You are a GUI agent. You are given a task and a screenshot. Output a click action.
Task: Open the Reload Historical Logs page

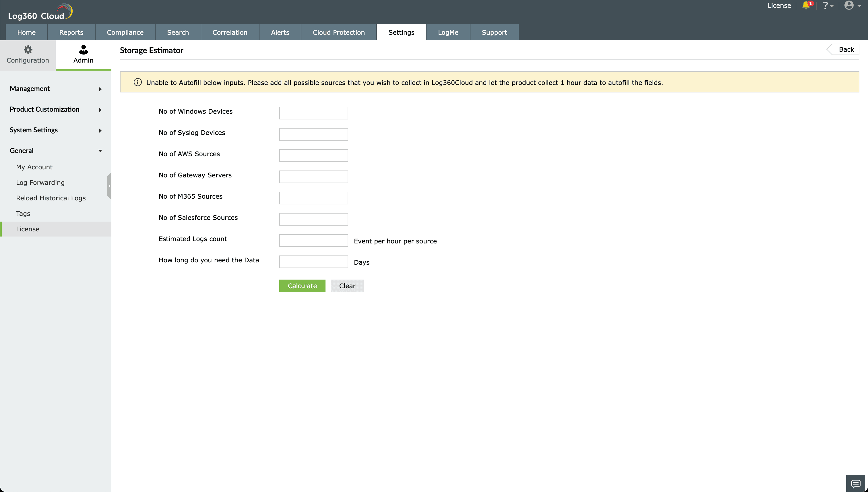point(51,198)
